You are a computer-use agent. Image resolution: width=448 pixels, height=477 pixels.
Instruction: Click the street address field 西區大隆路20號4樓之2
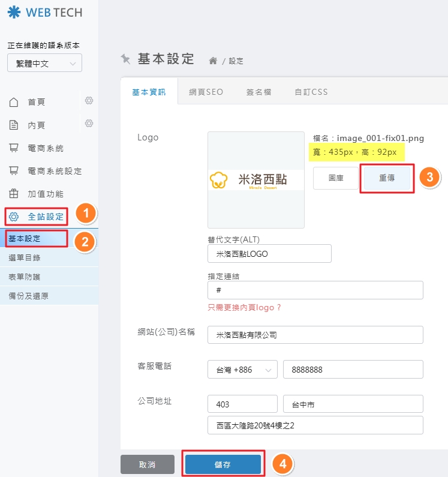click(x=315, y=425)
